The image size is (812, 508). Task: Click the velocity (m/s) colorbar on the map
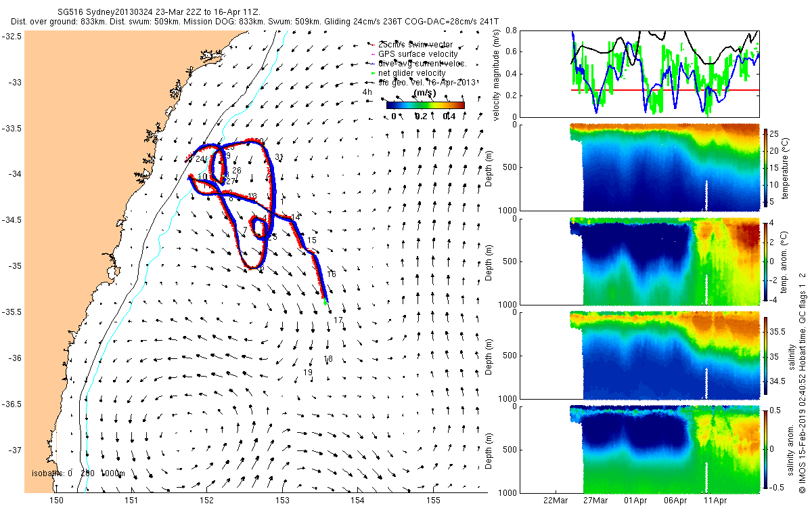(426, 105)
